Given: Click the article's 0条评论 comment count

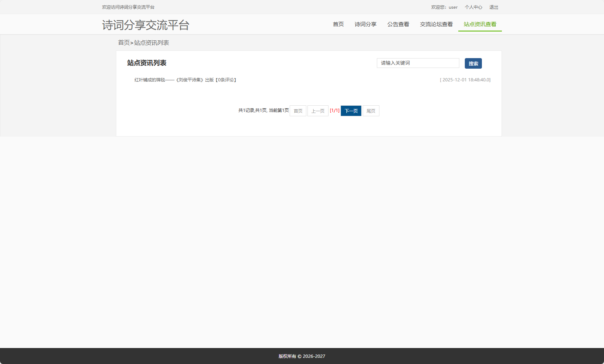Looking at the screenshot, I should pyautogui.click(x=226, y=80).
